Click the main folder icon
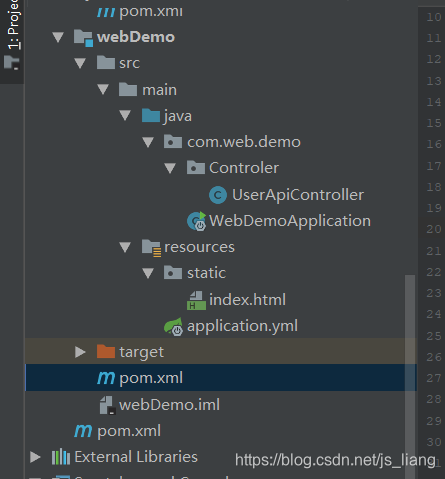 click(128, 89)
